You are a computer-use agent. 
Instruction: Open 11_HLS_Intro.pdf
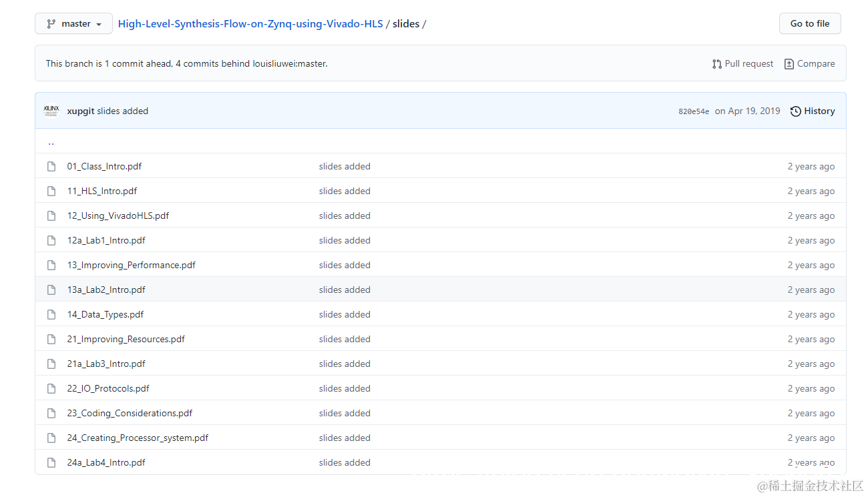pos(102,191)
